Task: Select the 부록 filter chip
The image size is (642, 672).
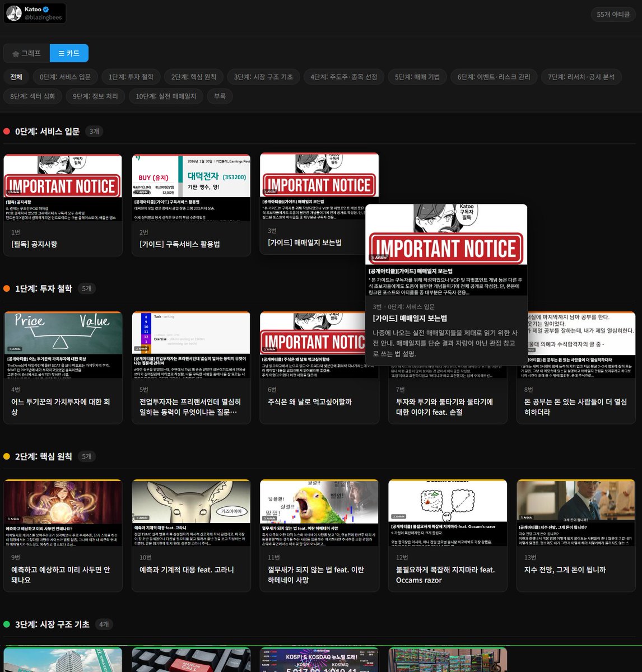Action: (220, 96)
